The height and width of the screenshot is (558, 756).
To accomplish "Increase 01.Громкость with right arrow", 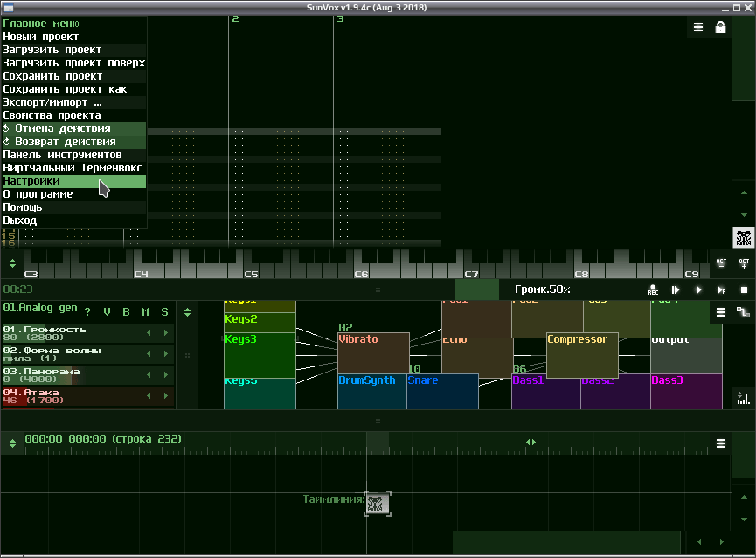I will coord(166,332).
